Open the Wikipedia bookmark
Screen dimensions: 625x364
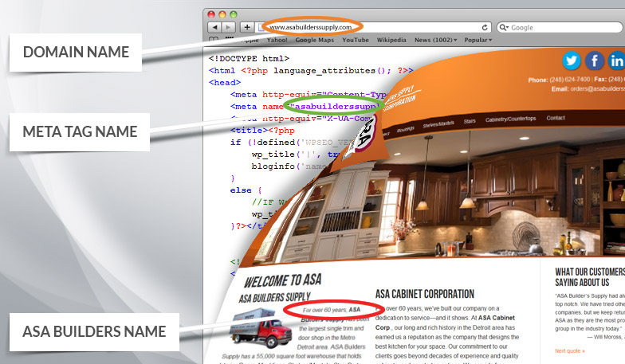point(391,40)
